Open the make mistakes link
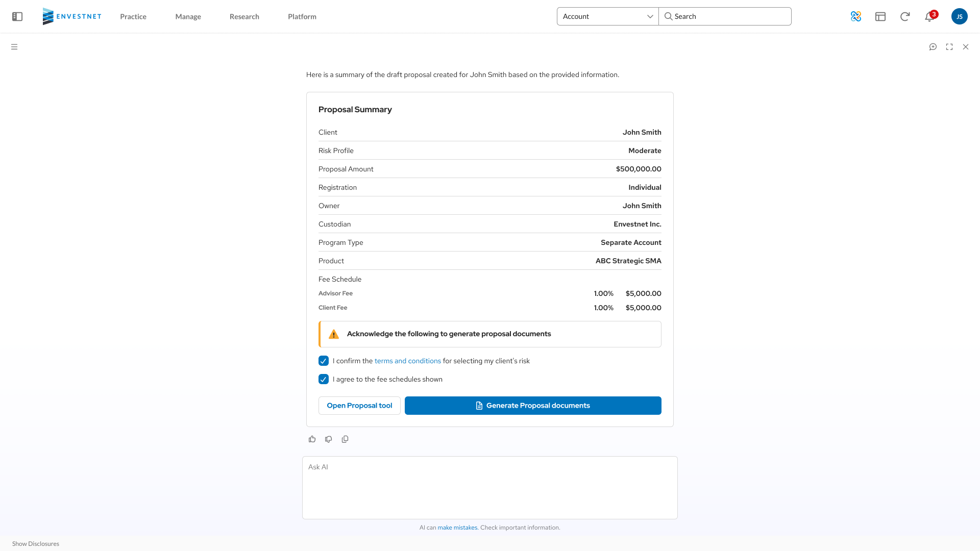The width and height of the screenshot is (980, 551). pyautogui.click(x=457, y=528)
